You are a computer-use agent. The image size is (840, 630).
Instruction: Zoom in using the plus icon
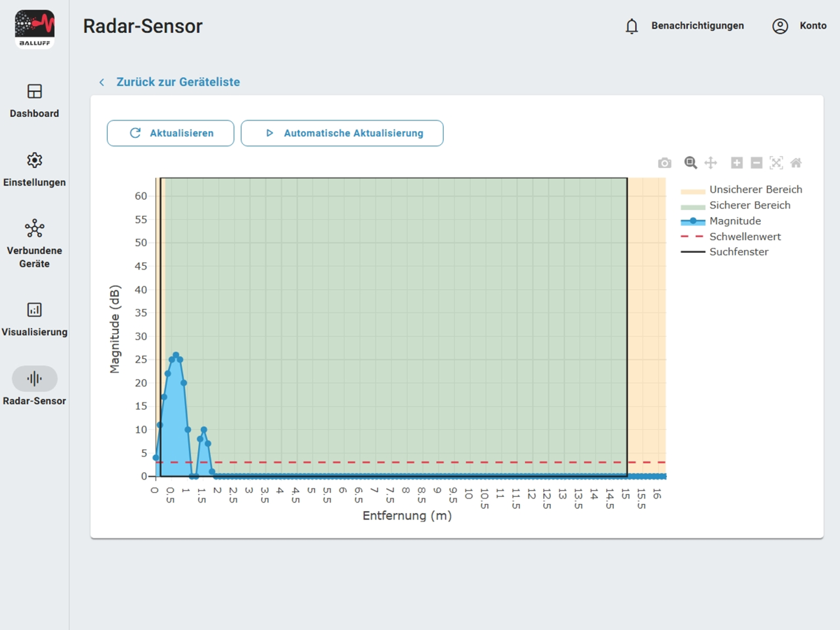[x=736, y=162]
